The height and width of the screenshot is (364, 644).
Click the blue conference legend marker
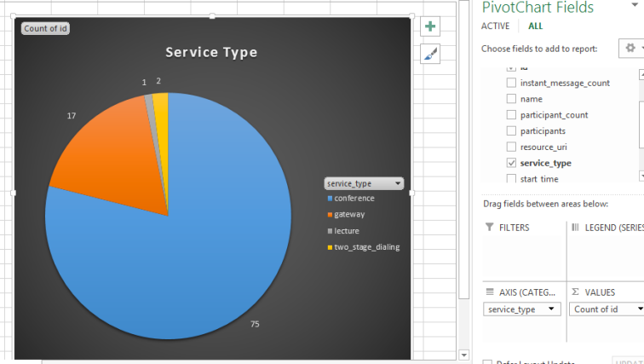click(x=330, y=199)
